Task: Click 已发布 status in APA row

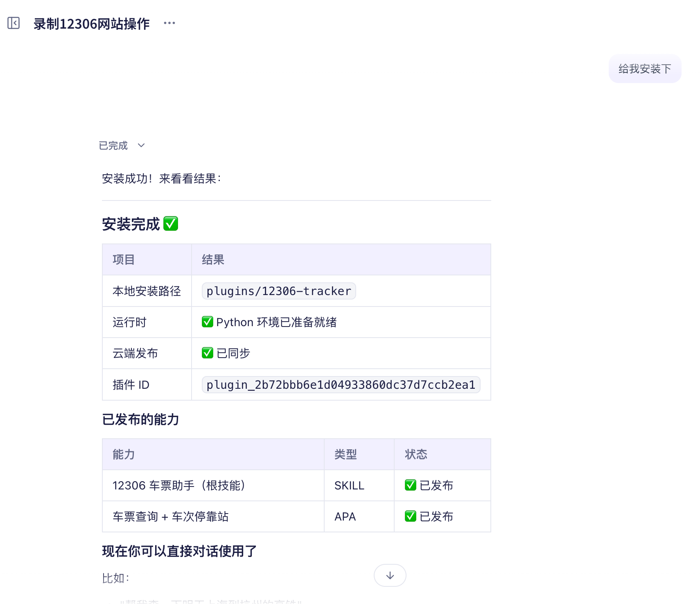Action: [x=429, y=516]
